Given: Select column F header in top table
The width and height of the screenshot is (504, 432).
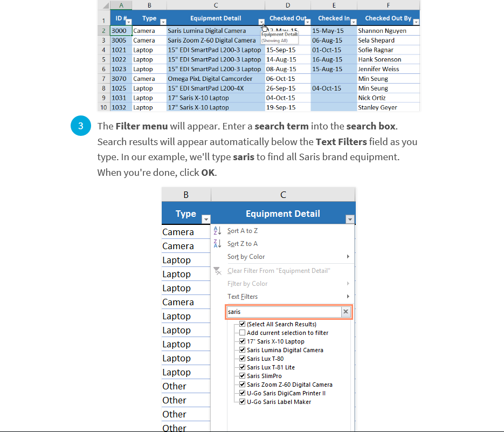Looking at the screenshot, I should [x=388, y=5].
